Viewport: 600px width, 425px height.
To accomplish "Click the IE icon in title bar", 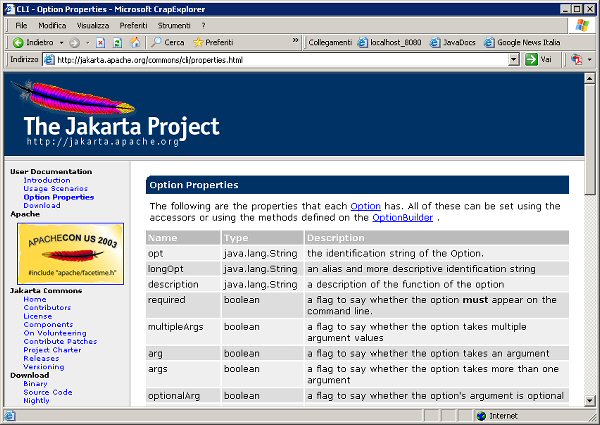I will (x=10, y=9).
